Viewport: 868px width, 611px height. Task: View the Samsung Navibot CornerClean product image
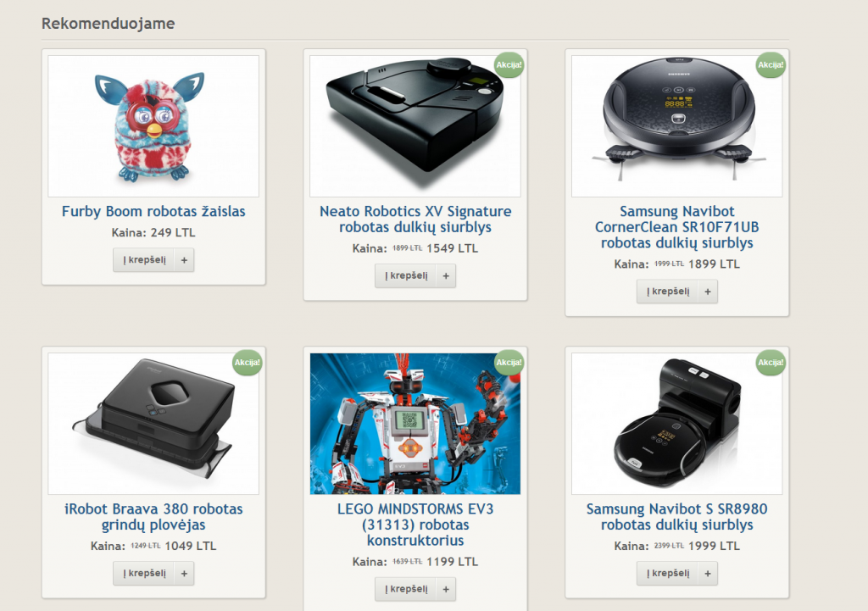(x=677, y=126)
